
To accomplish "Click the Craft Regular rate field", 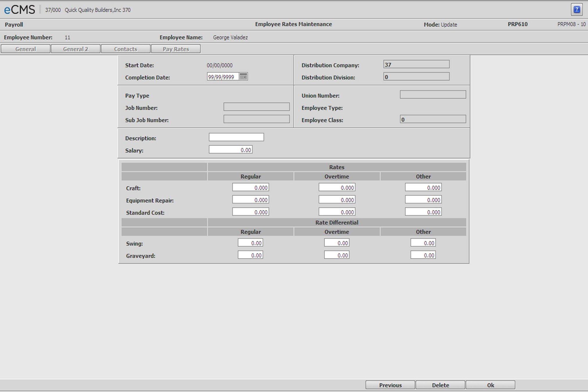I will click(x=251, y=187).
